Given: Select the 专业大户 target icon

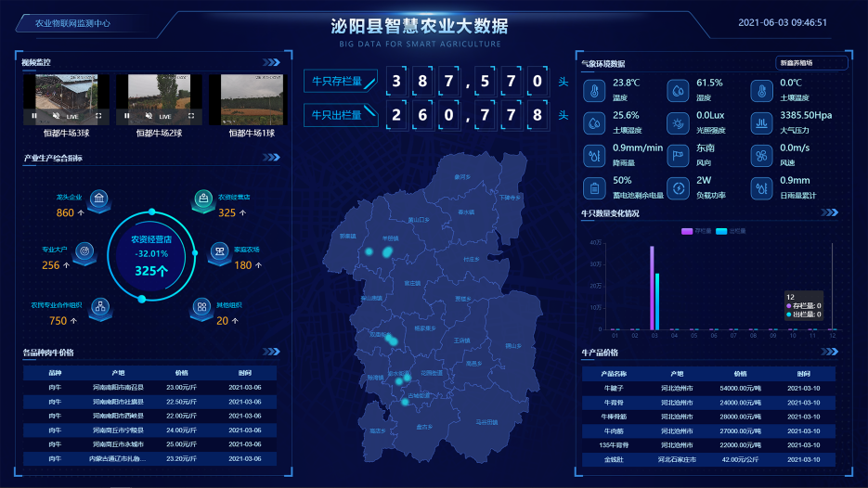Looking at the screenshot, I should click(84, 250).
